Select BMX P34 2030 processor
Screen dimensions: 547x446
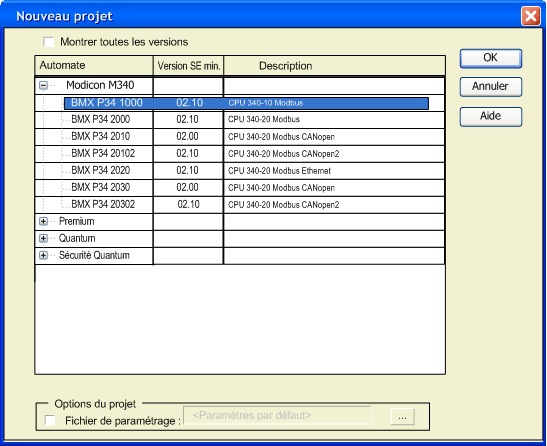pyautogui.click(x=240, y=188)
